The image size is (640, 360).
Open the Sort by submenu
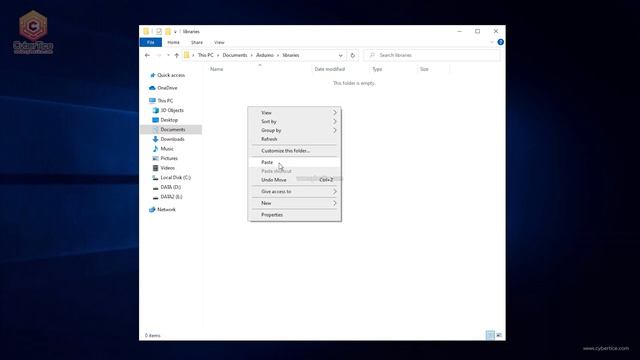[x=294, y=122]
